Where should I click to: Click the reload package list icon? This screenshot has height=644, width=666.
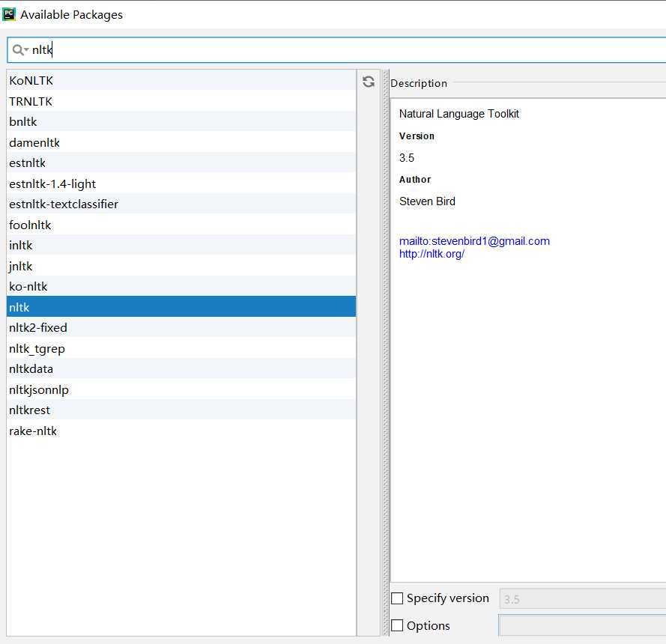[369, 82]
